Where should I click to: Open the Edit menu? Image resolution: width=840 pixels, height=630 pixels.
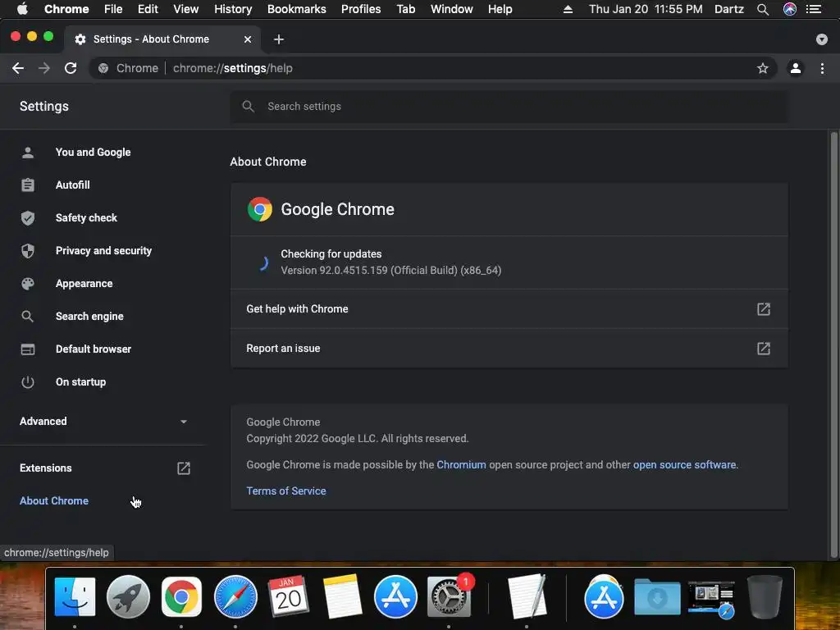point(148,9)
